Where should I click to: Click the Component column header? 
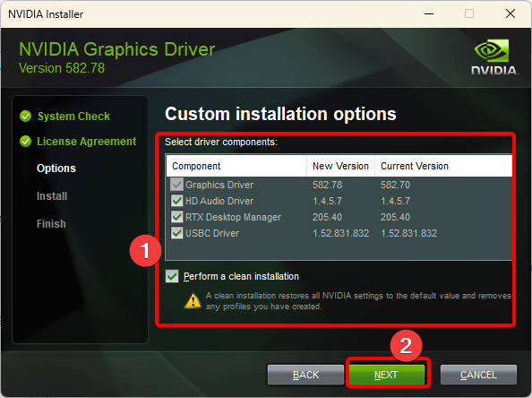point(236,166)
